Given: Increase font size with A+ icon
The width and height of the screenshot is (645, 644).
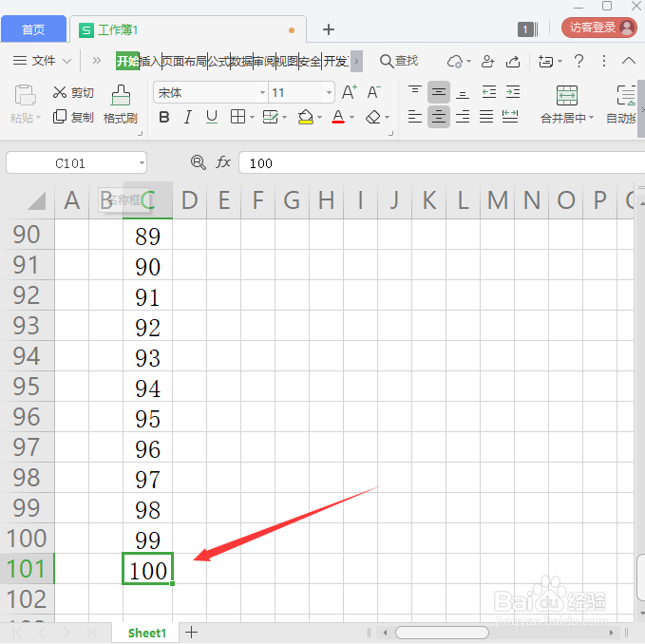Looking at the screenshot, I should tap(350, 92).
